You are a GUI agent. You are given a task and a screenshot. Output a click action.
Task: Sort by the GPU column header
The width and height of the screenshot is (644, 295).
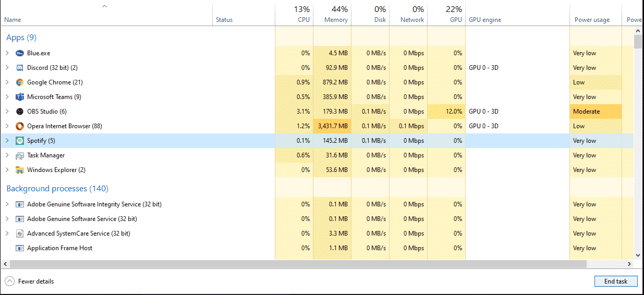tap(446, 15)
